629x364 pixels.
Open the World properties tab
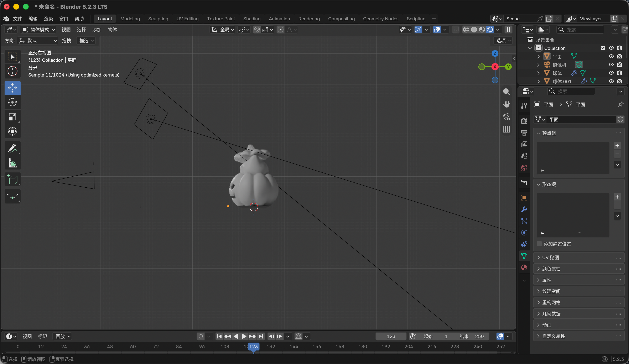click(524, 167)
